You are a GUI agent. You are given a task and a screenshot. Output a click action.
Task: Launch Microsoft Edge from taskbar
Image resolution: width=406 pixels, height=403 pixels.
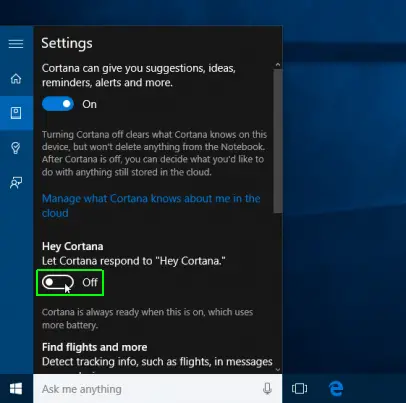click(x=336, y=389)
